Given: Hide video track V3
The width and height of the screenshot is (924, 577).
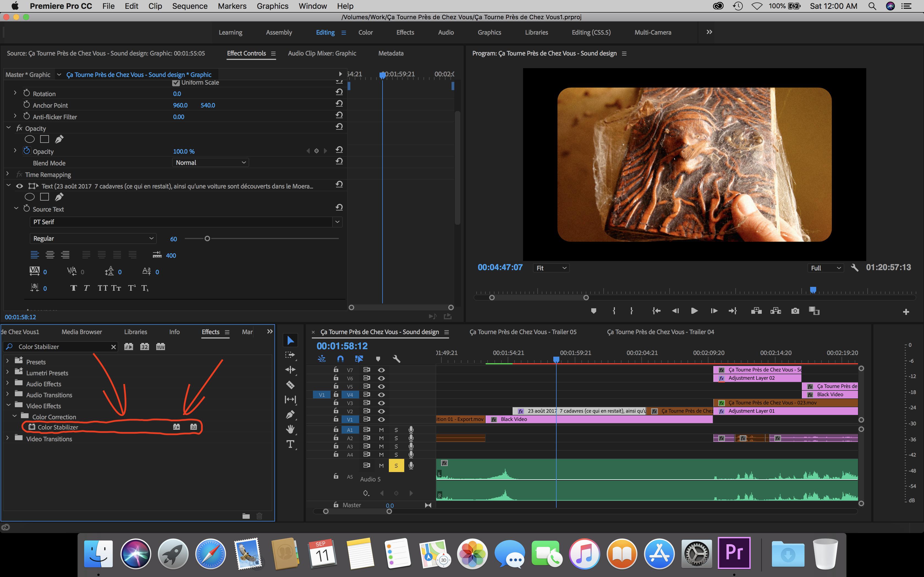Looking at the screenshot, I should pos(381,403).
